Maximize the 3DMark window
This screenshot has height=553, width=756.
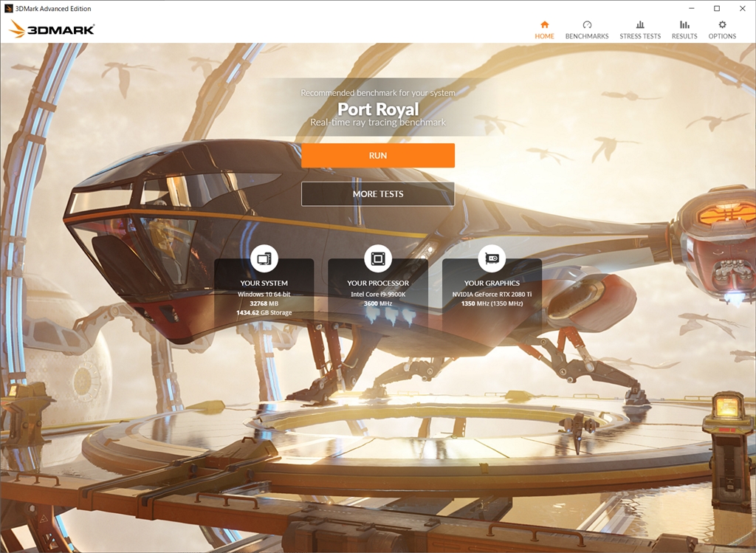pyautogui.click(x=717, y=8)
